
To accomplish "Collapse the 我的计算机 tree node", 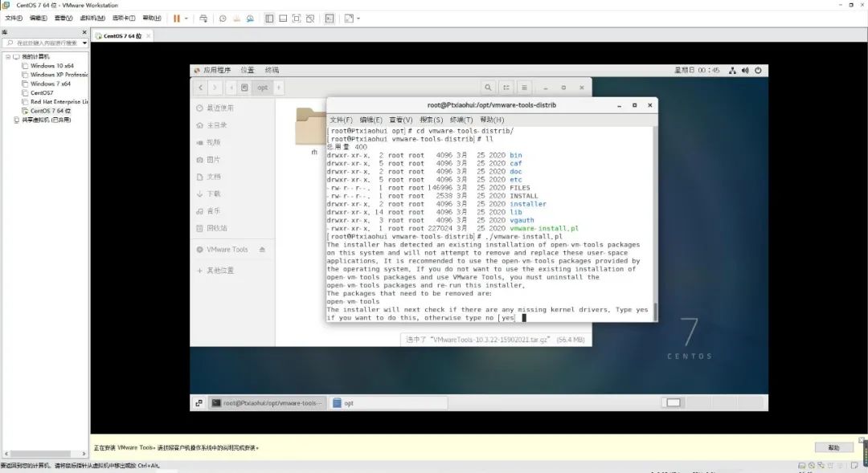I will 8,56.
